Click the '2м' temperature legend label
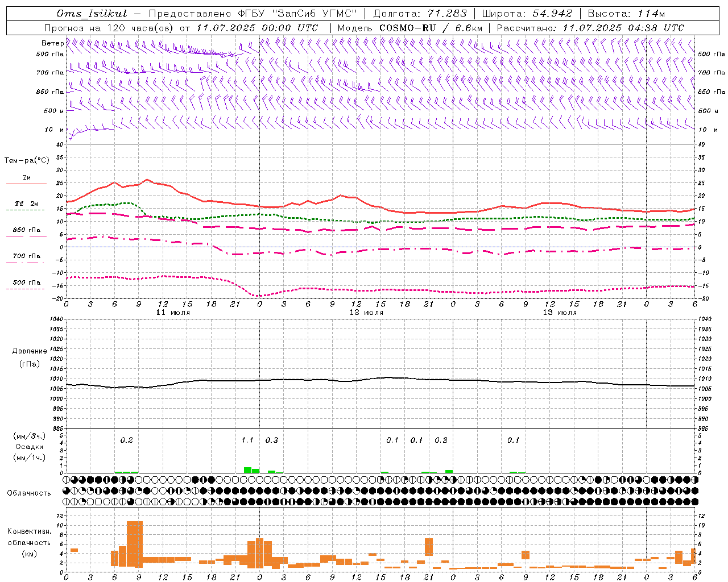This screenshot has height=582, width=728. point(27,177)
